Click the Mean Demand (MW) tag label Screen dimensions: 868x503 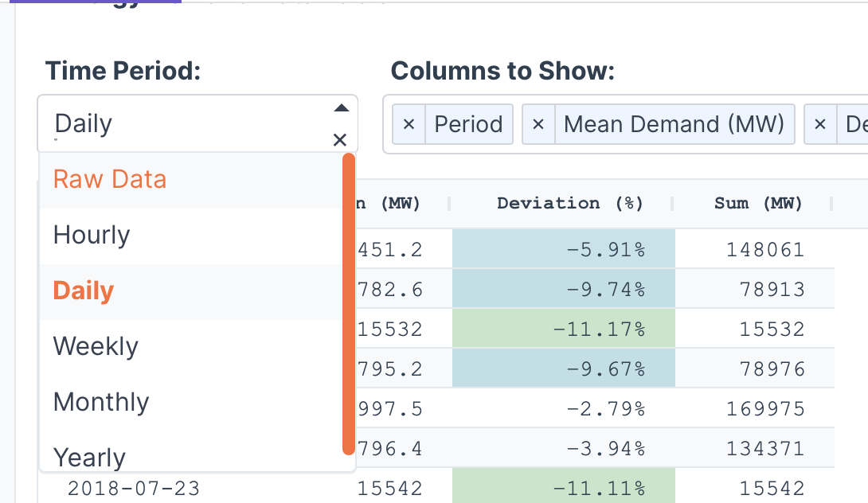pos(674,124)
